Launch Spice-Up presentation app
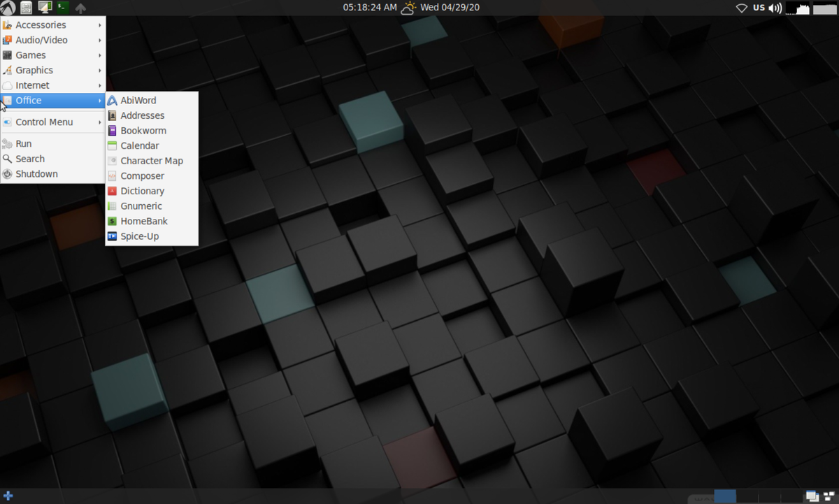This screenshot has width=839, height=504. 152,236
